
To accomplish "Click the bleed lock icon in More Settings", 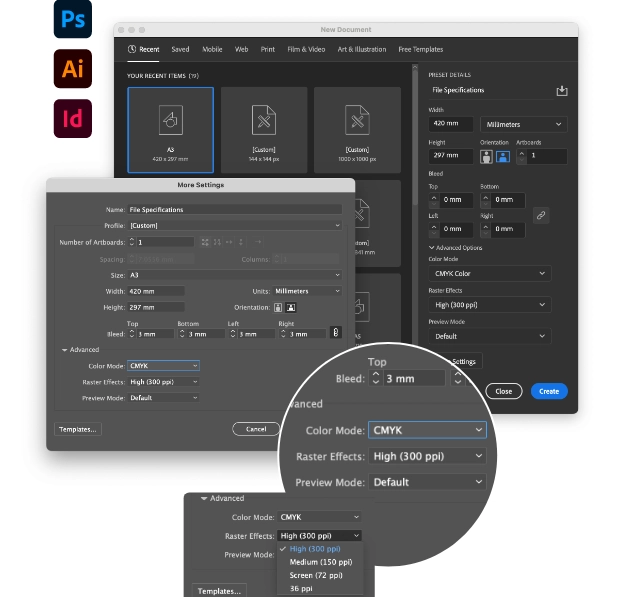I will [x=335, y=333].
